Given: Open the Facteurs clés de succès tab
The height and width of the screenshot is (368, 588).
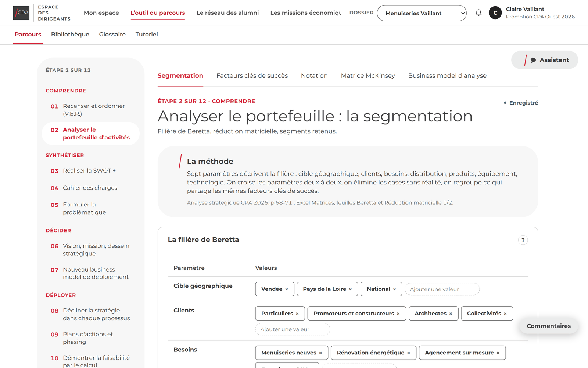Looking at the screenshot, I should pyautogui.click(x=252, y=76).
